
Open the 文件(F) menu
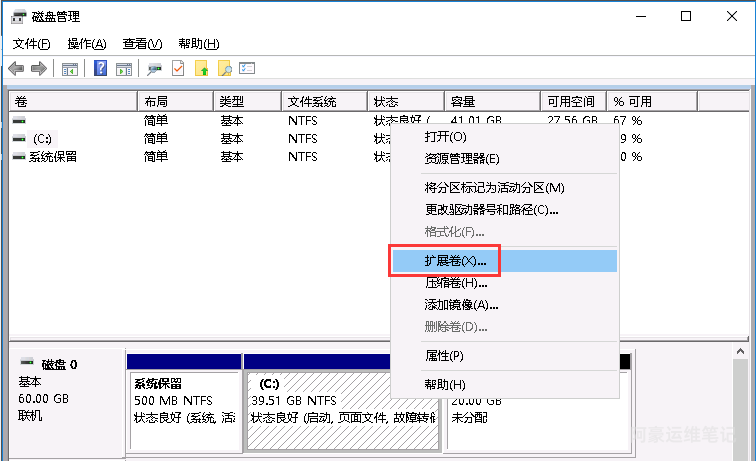tap(31, 44)
